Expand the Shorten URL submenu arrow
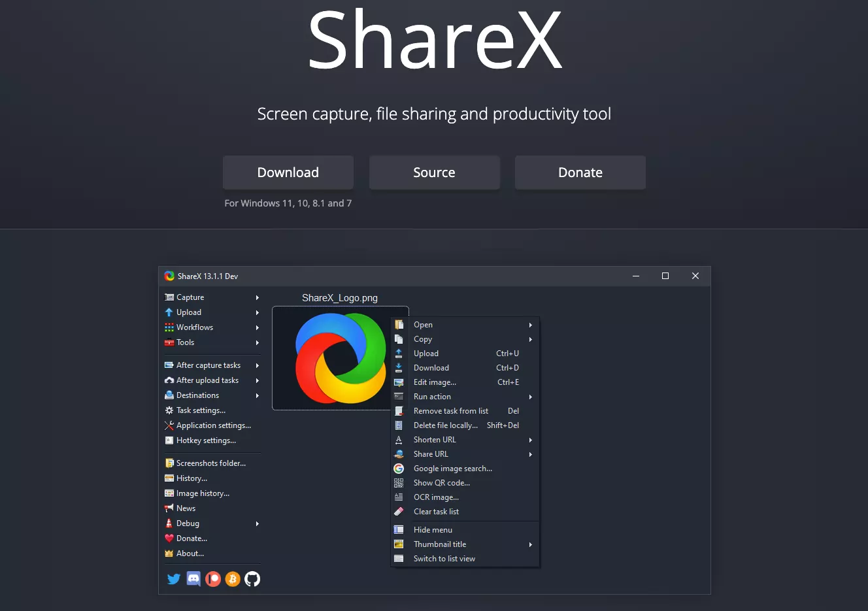The image size is (868, 611). pos(531,440)
